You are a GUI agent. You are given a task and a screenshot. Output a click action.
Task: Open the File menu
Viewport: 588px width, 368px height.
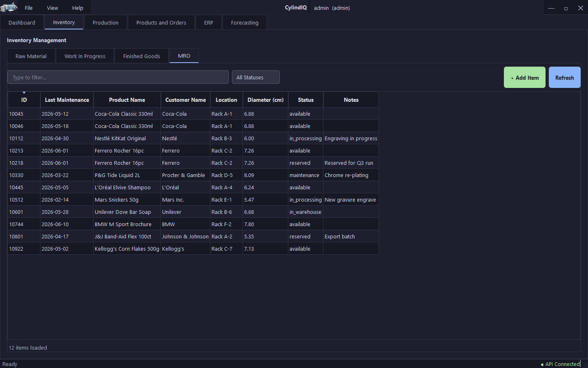pos(29,8)
